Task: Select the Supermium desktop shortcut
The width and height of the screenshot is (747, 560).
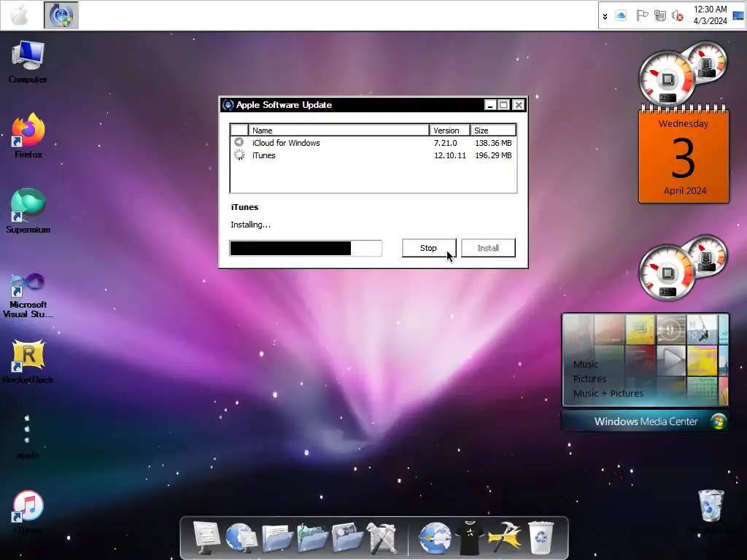Action: click(x=28, y=211)
